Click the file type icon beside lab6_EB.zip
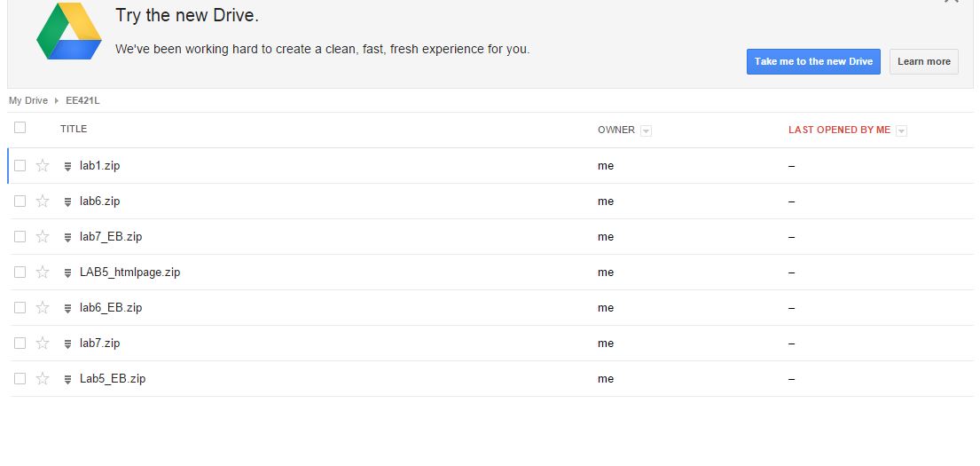The width and height of the screenshot is (980, 466). click(x=67, y=308)
